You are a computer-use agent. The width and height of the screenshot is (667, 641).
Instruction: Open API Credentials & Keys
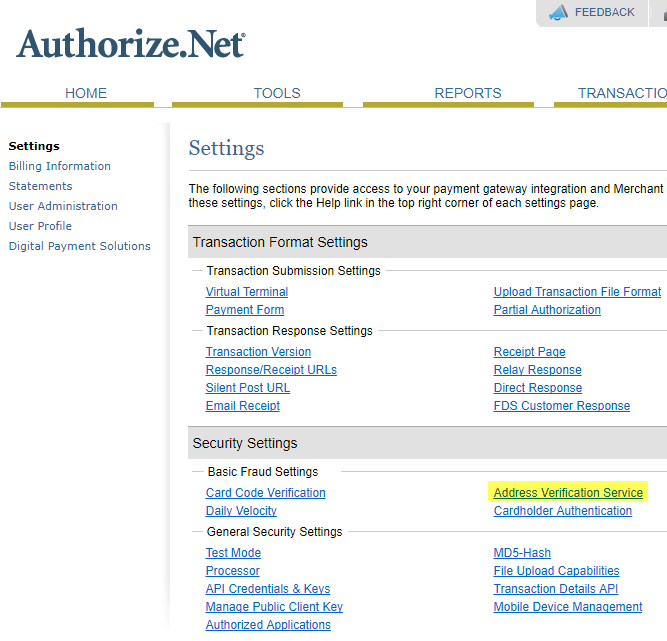pyautogui.click(x=268, y=589)
